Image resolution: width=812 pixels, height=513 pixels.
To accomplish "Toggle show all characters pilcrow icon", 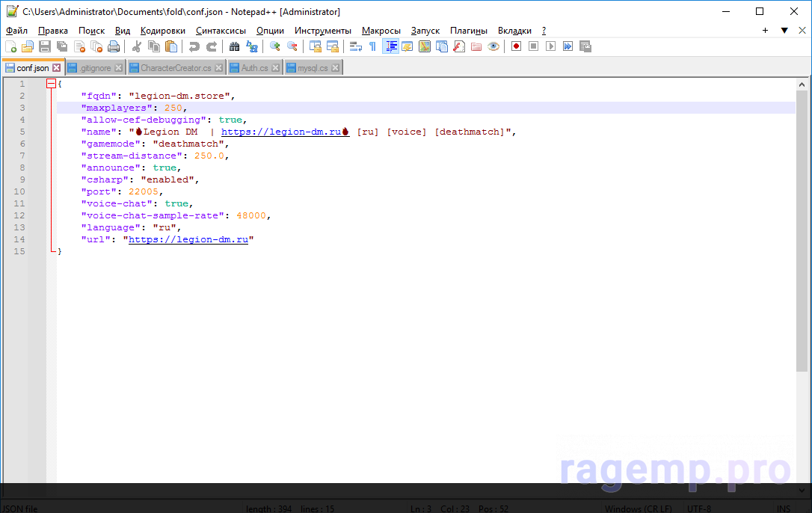I will tap(373, 46).
